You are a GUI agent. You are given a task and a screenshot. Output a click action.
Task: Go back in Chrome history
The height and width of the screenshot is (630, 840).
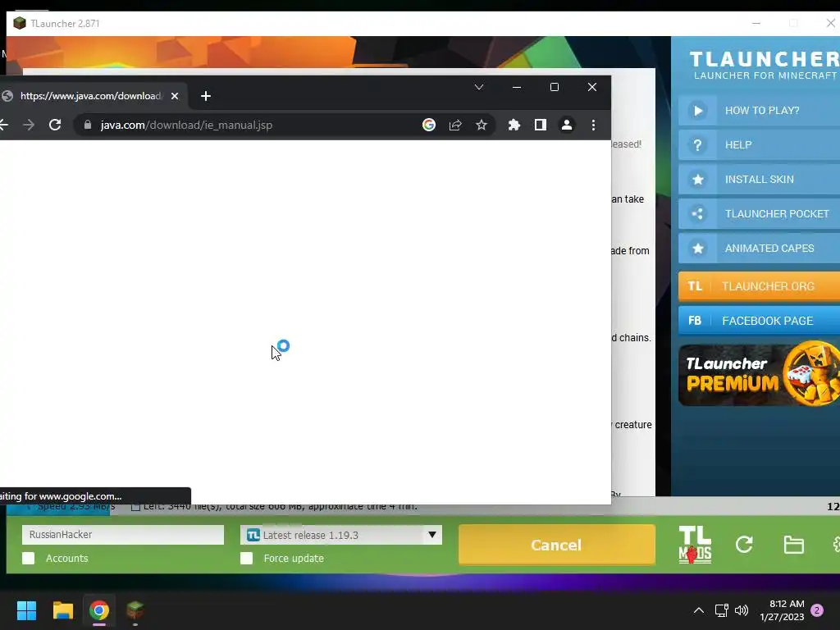click(x=3, y=125)
